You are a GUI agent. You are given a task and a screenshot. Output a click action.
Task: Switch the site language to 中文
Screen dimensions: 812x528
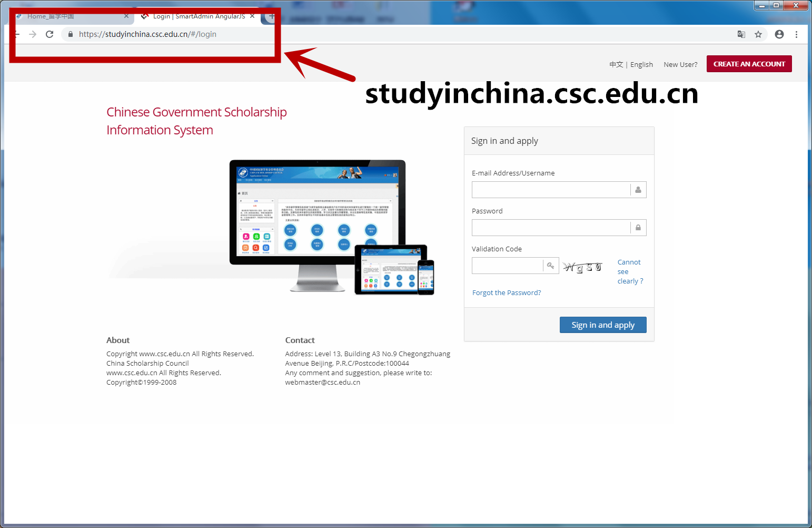tap(616, 64)
